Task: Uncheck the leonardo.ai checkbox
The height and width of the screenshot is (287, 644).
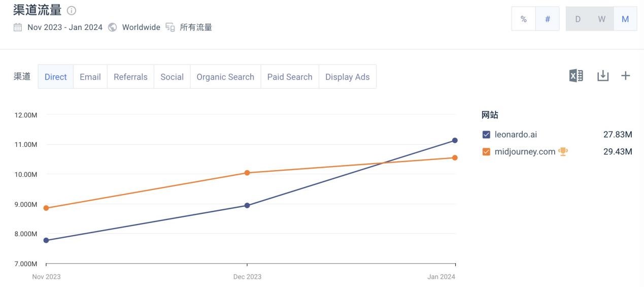Action: [x=486, y=135]
